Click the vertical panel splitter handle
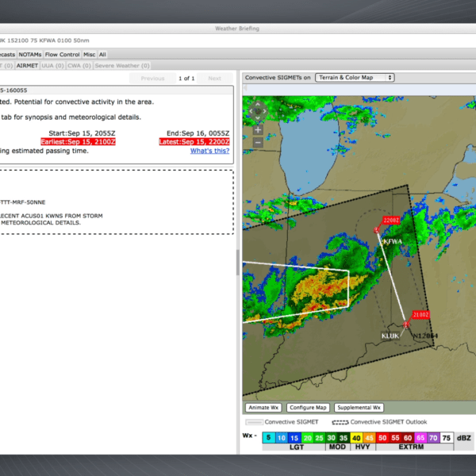This screenshot has height=476, width=476. click(238, 263)
